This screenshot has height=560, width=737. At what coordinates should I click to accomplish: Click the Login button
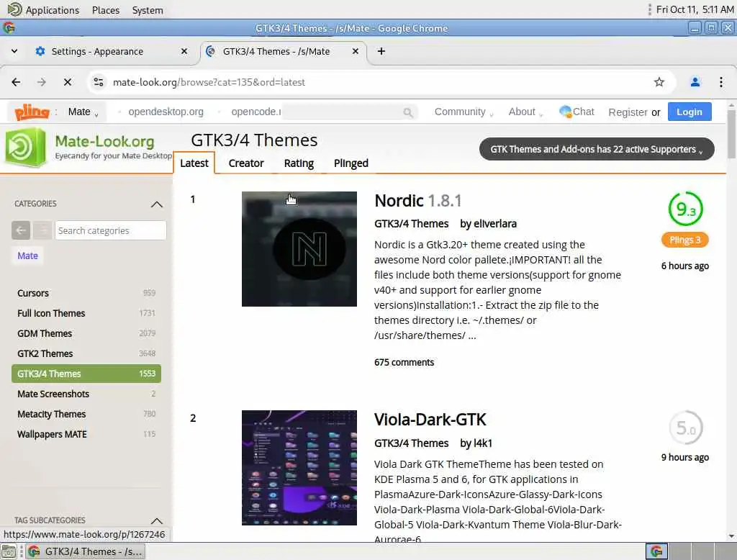click(689, 112)
